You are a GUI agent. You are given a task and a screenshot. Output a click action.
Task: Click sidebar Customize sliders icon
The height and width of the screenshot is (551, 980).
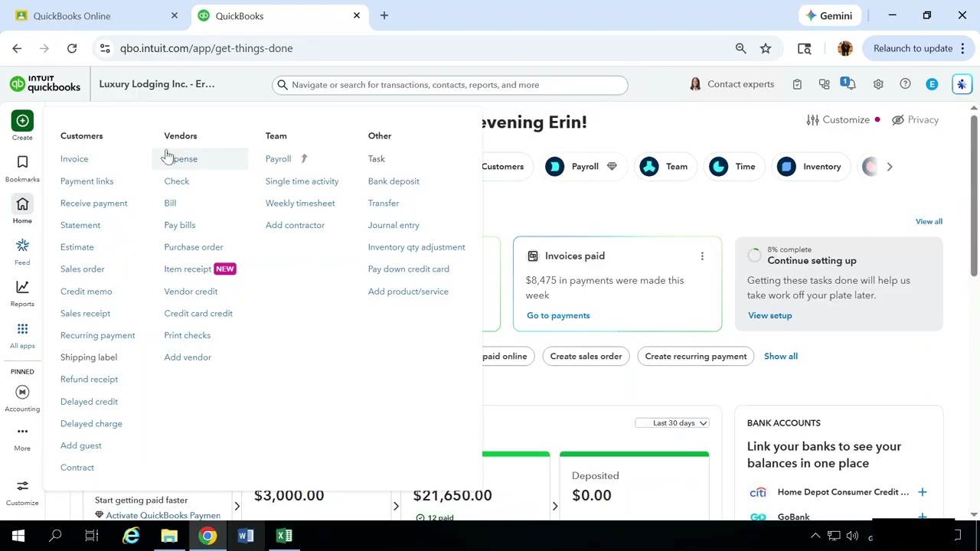point(22,486)
